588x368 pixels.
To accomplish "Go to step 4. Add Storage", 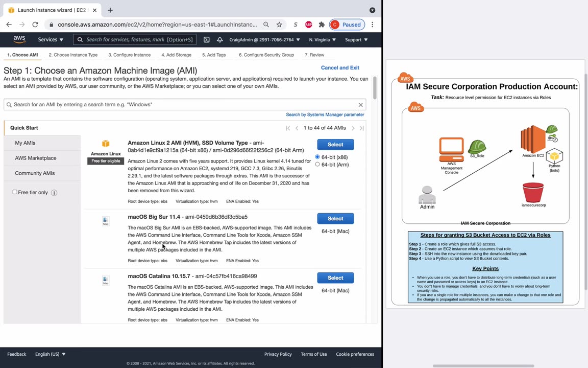I will click(x=176, y=55).
